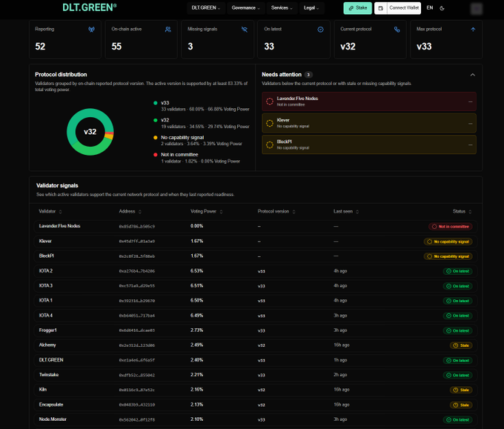
Task: Click the Missing signals icon
Action: pos(245,30)
